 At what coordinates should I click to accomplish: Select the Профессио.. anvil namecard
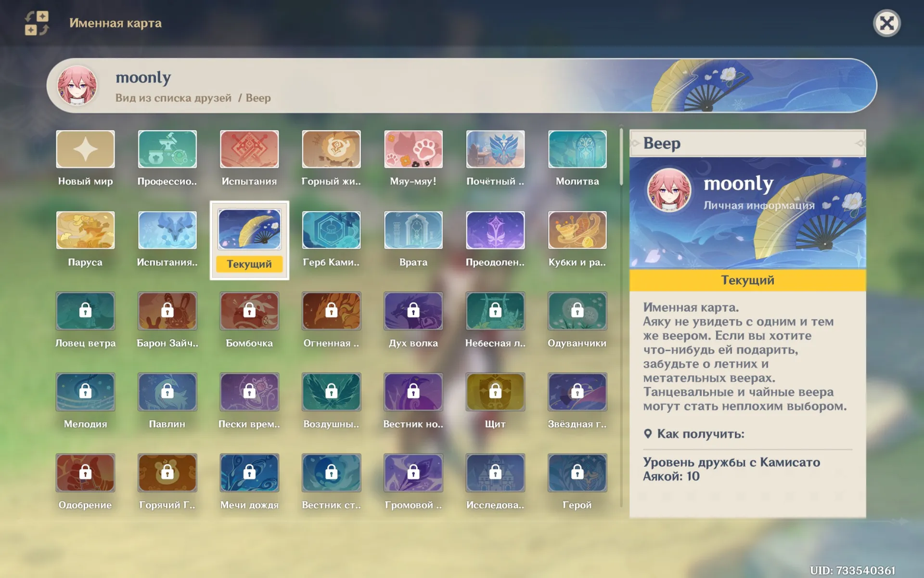(x=167, y=149)
